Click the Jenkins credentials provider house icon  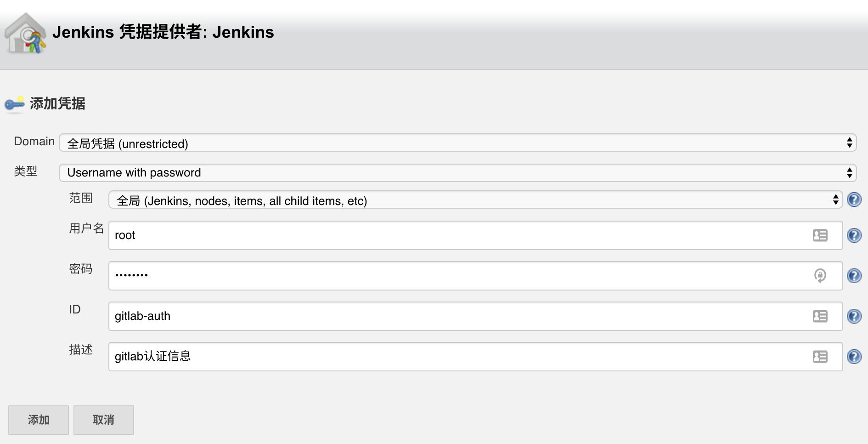25,33
